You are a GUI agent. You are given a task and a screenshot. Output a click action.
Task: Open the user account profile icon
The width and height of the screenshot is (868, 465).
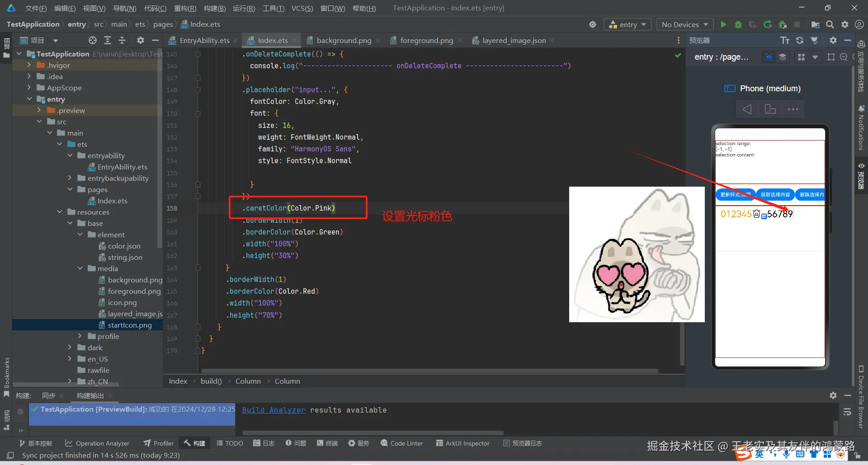tap(859, 24)
